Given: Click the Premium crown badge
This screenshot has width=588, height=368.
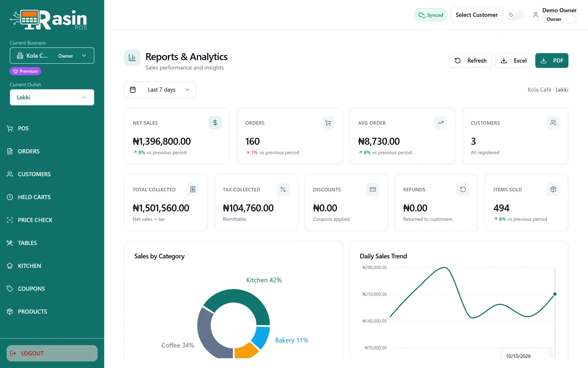Looking at the screenshot, I should click(x=25, y=71).
